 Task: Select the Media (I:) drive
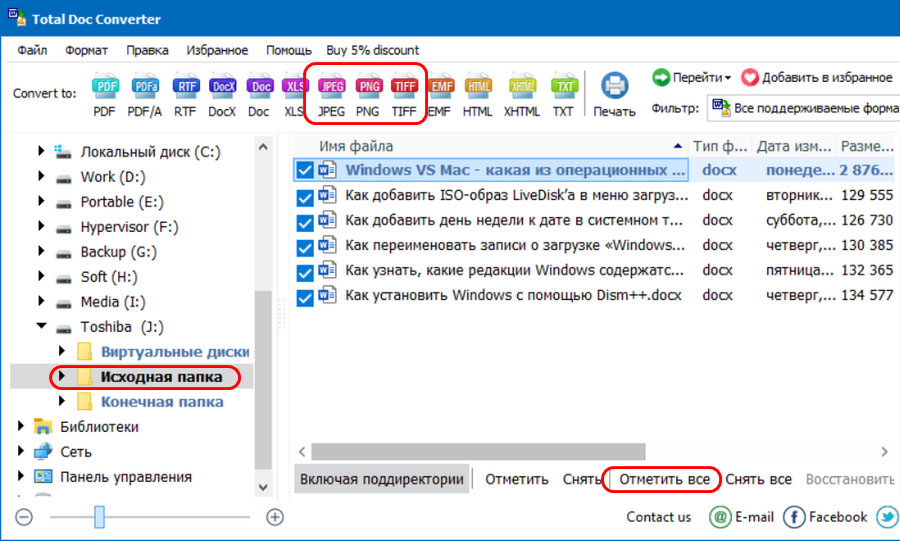[112, 302]
